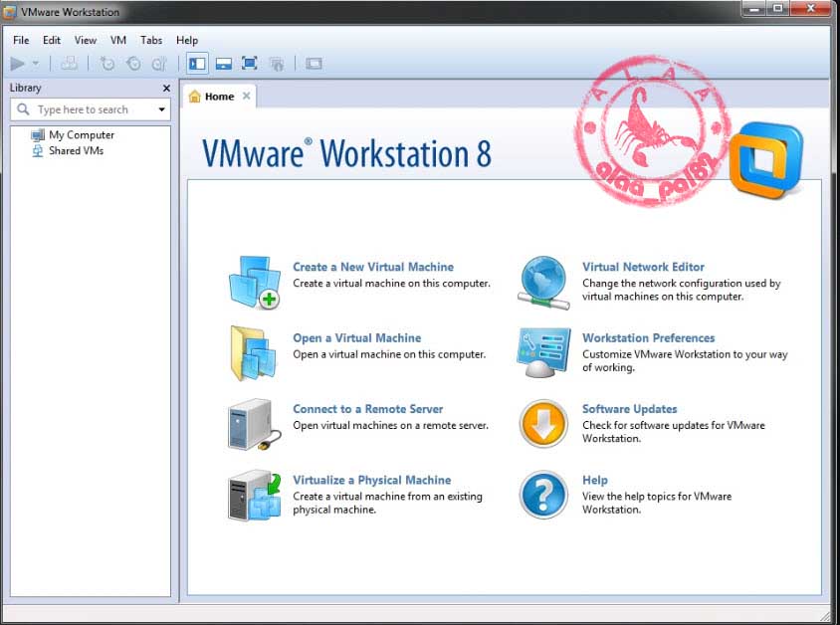The height and width of the screenshot is (625, 840).
Task: Open the Help menu in menu bar
Action: coord(187,40)
